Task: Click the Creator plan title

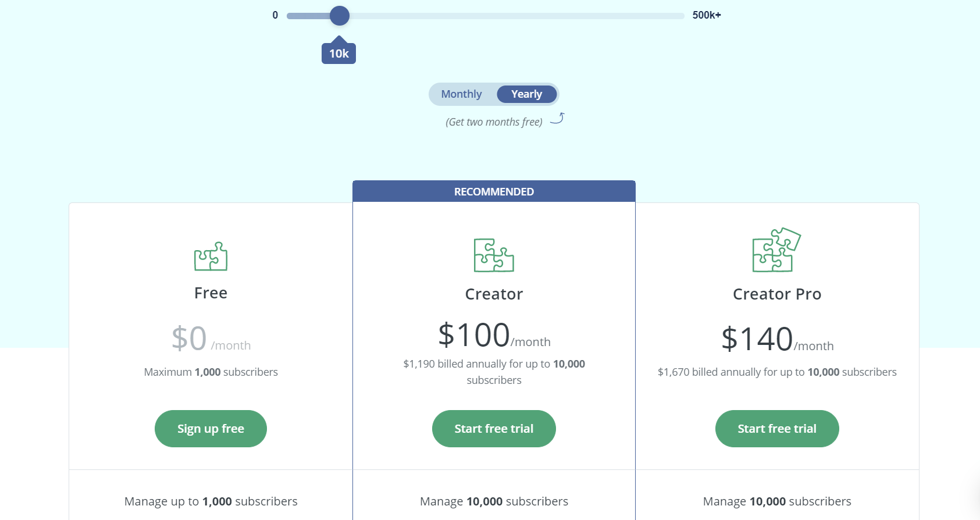Action: [x=494, y=294]
